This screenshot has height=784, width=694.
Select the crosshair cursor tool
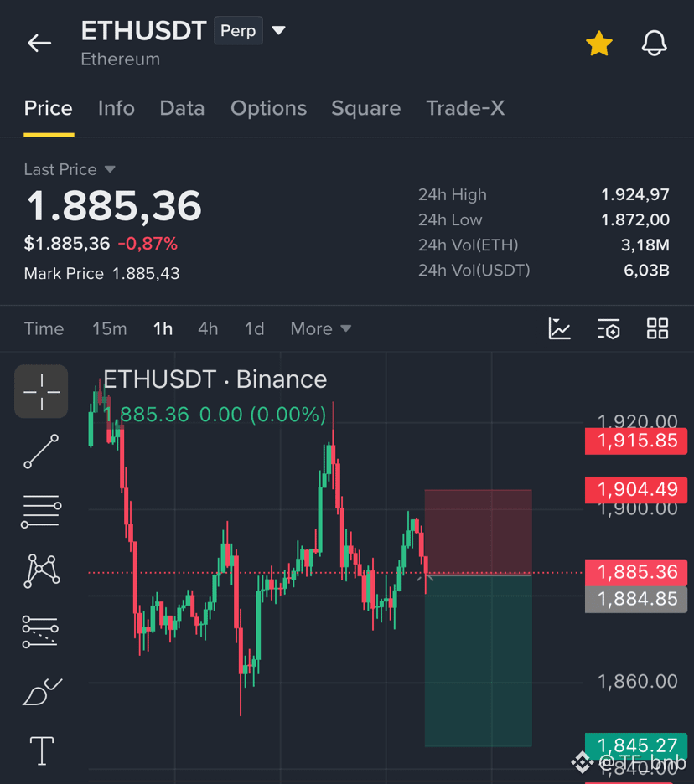(x=42, y=391)
